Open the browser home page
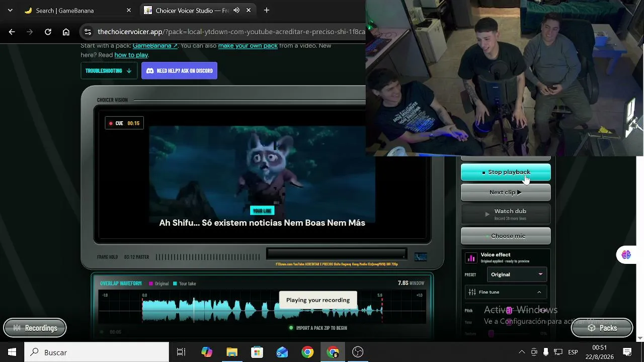This screenshot has width=644, height=362. (x=66, y=32)
